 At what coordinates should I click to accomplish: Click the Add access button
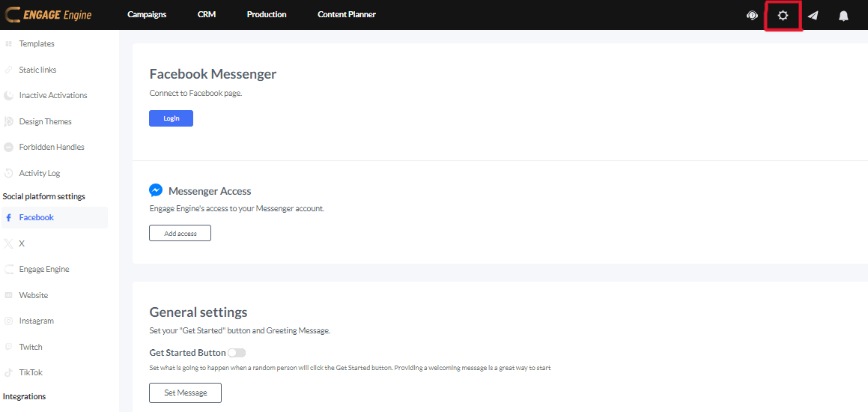pos(180,233)
